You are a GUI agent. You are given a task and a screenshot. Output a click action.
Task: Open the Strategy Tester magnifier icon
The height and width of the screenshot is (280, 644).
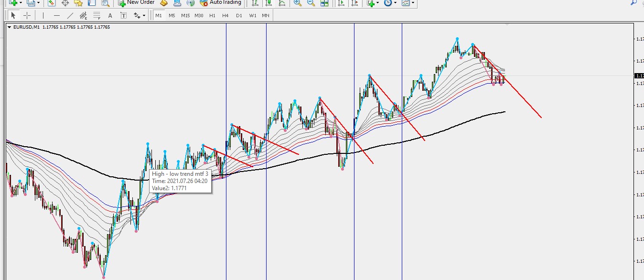(105, 2)
